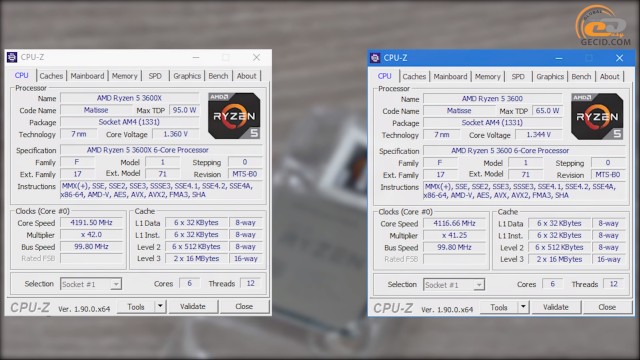Close the left CPU-Z window via title bar X
The width and height of the screenshot is (640, 360).
(x=256, y=58)
